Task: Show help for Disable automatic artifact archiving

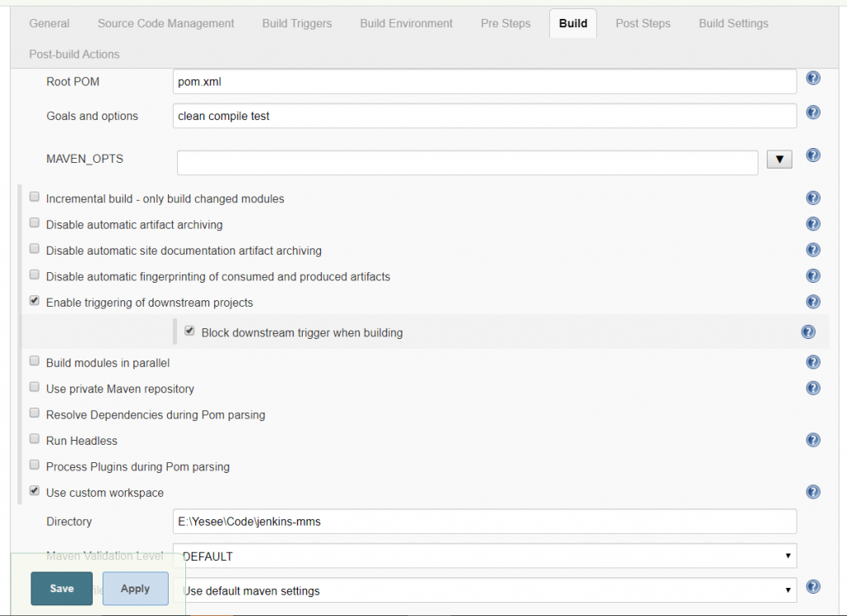Action: pyautogui.click(x=813, y=224)
